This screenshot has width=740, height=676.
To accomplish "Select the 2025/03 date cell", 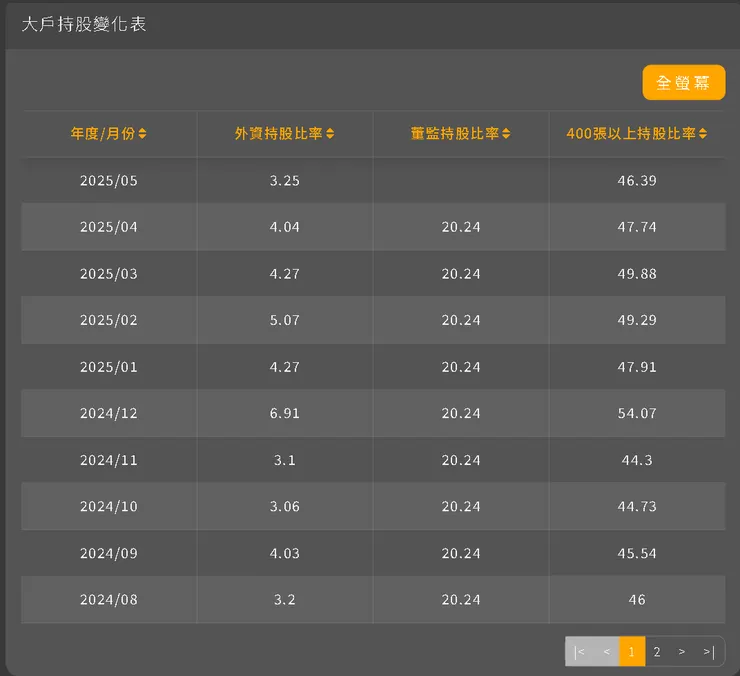I will click(x=109, y=274).
